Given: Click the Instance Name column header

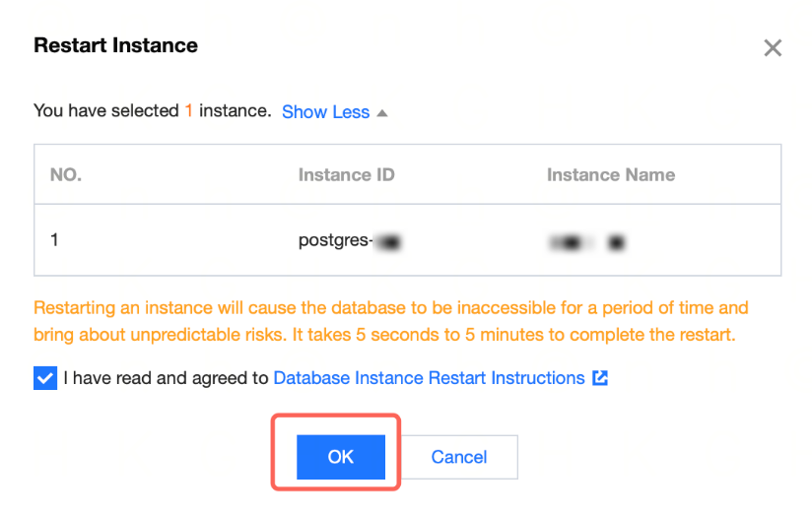Looking at the screenshot, I should pos(611,175).
